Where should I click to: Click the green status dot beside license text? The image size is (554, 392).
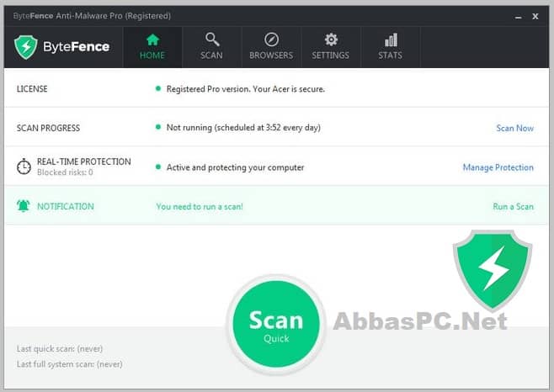tap(158, 88)
